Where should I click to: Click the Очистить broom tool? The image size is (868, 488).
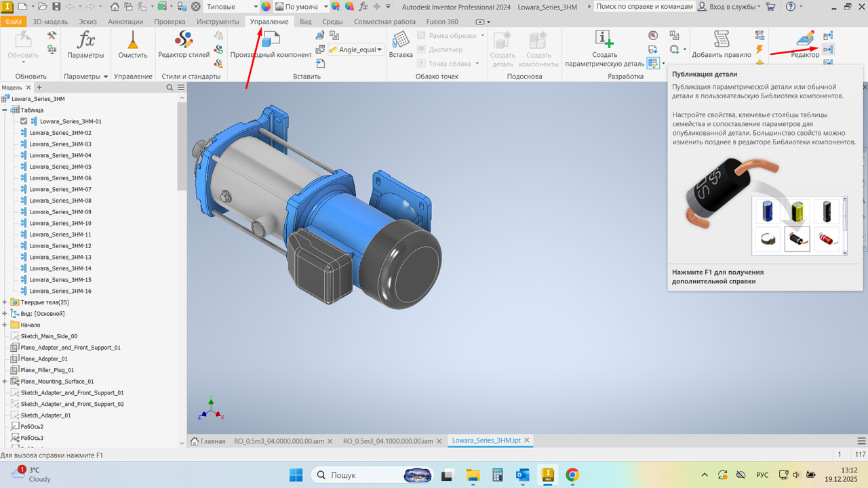[x=132, y=44]
